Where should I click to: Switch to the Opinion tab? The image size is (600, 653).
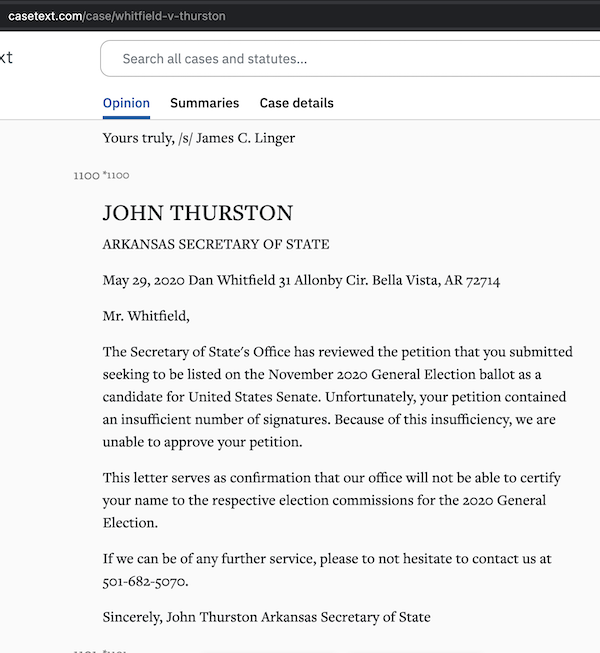[126, 103]
